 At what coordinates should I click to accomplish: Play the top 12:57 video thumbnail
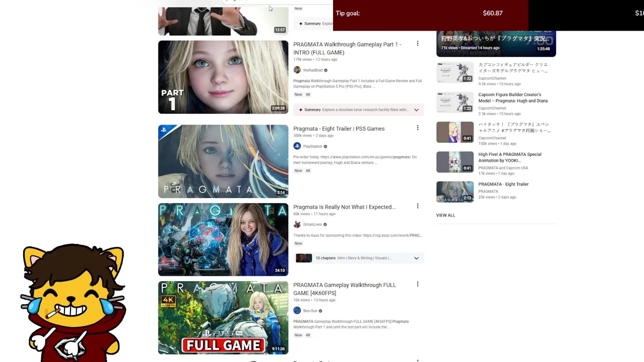tap(223, 21)
